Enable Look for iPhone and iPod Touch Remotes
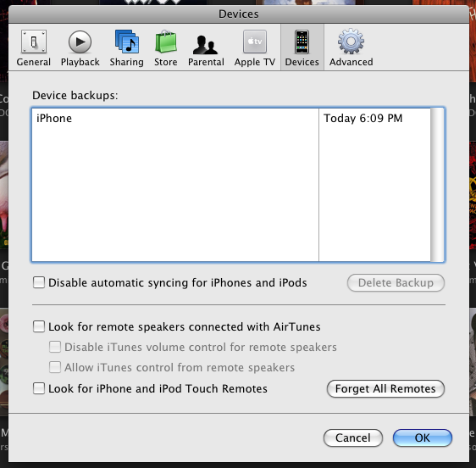 [x=39, y=388]
